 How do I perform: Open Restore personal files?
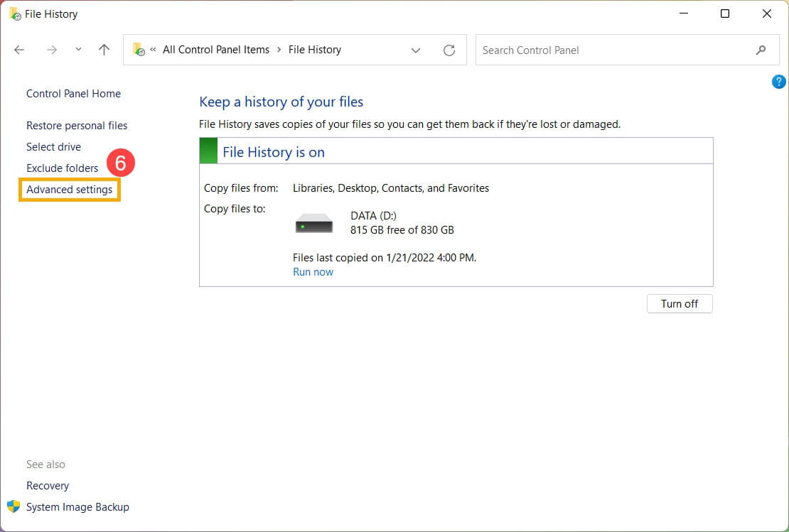pyautogui.click(x=77, y=126)
